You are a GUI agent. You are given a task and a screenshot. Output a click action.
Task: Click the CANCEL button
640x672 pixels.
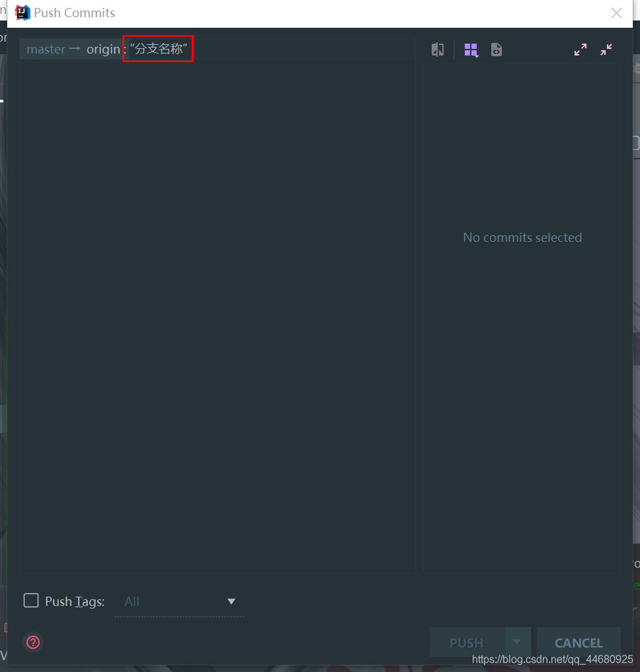click(579, 642)
